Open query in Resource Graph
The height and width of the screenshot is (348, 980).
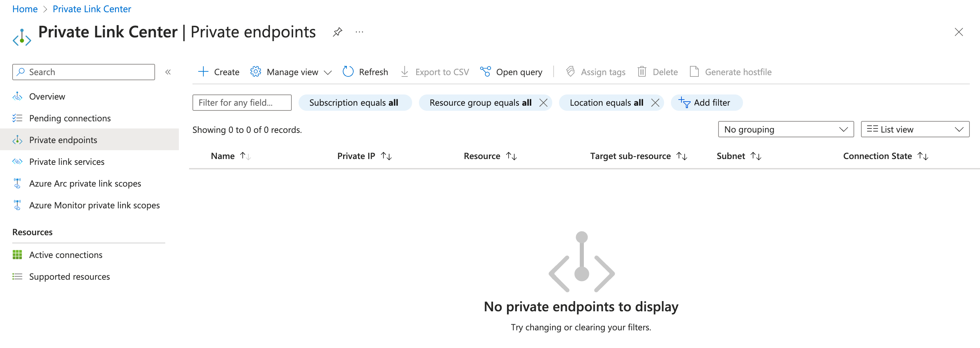511,72
